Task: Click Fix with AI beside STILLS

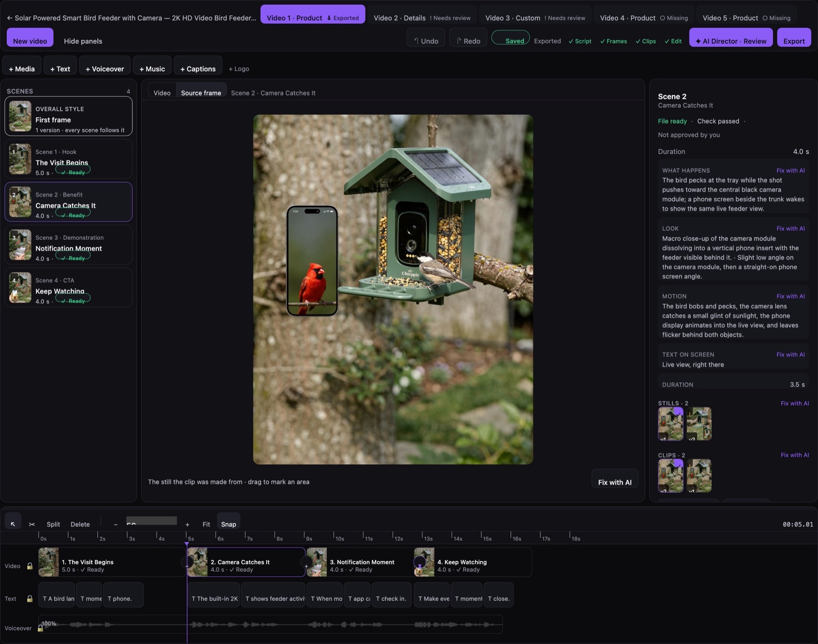Action: (x=795, y=403)
